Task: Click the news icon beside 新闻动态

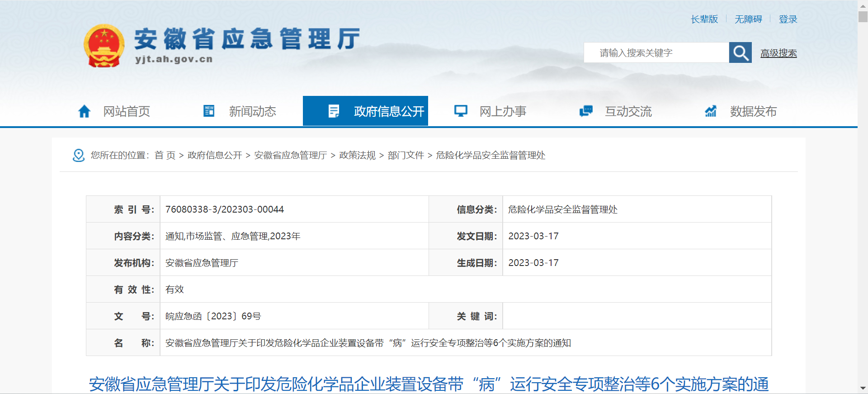Action: 209,111
